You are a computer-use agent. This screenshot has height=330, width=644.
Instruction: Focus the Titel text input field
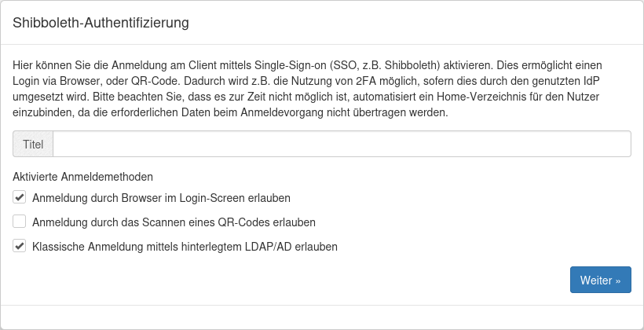click(x=342, y=144)
